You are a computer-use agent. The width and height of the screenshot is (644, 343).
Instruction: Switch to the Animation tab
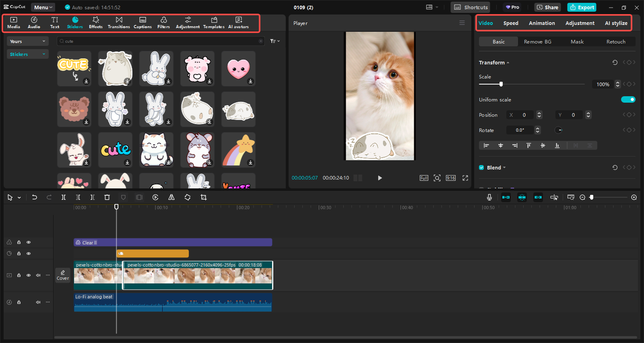[542, 23]
